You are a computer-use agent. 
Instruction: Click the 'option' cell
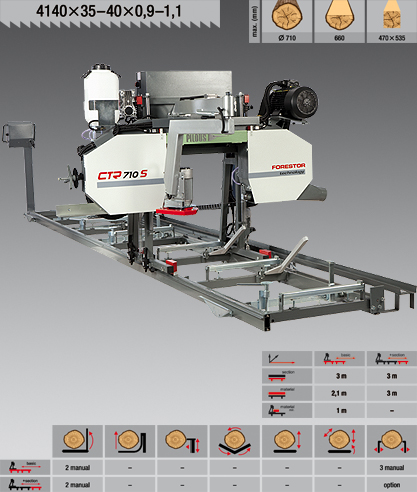[x=392, y=485]
